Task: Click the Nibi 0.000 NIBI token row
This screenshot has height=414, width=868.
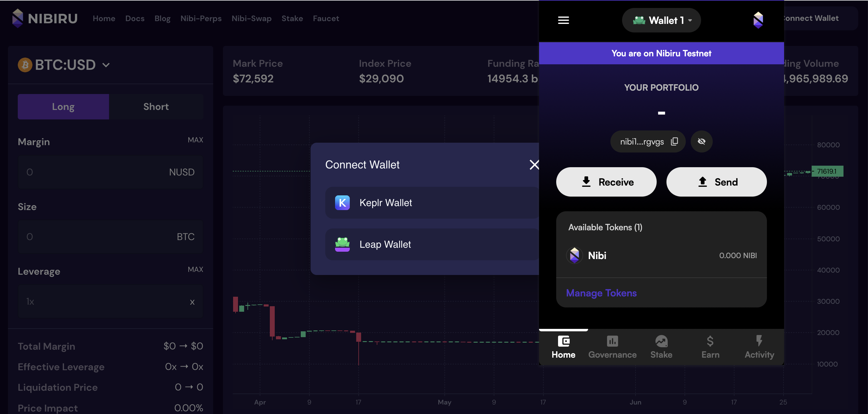Action: point(661,255)
